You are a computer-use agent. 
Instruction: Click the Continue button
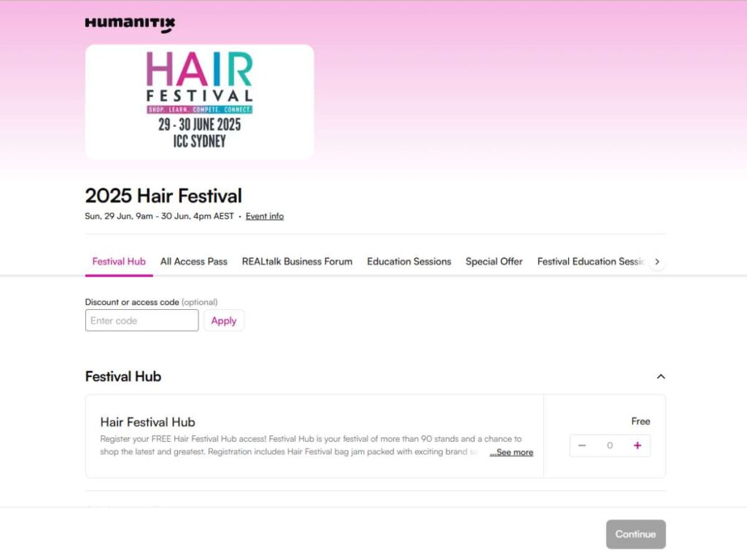635,534
